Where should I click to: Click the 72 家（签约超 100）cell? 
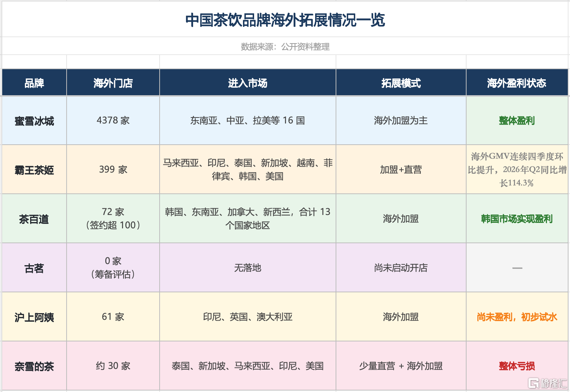coord(113,219)
